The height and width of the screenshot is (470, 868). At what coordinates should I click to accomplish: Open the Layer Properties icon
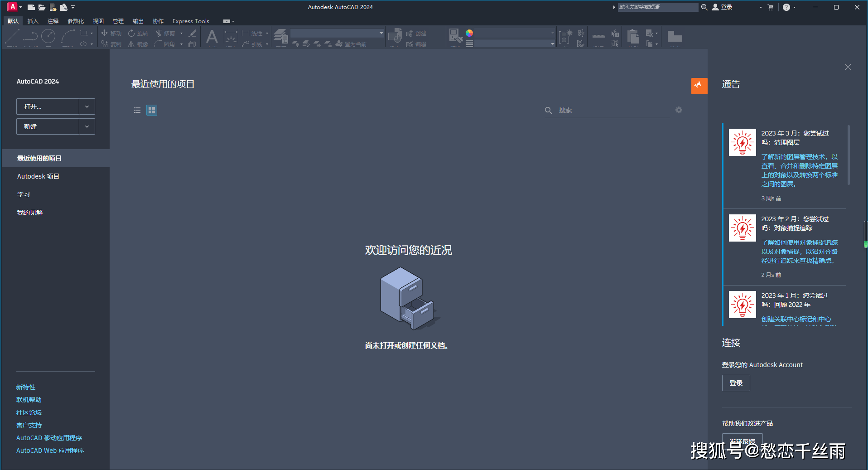click(x=281, y=36)
